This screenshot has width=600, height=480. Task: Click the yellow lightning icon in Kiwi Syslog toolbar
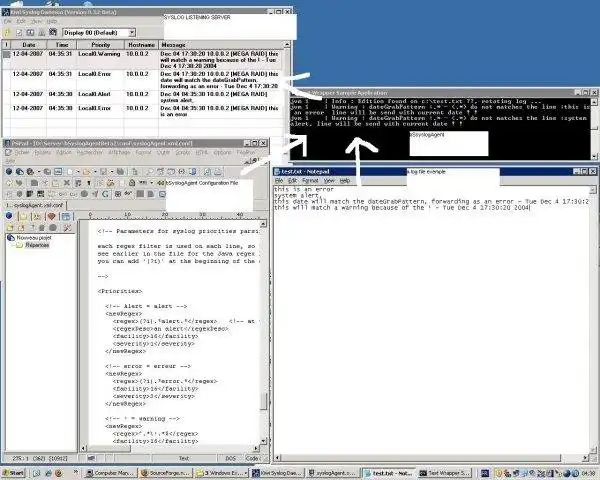pos(7,33)
